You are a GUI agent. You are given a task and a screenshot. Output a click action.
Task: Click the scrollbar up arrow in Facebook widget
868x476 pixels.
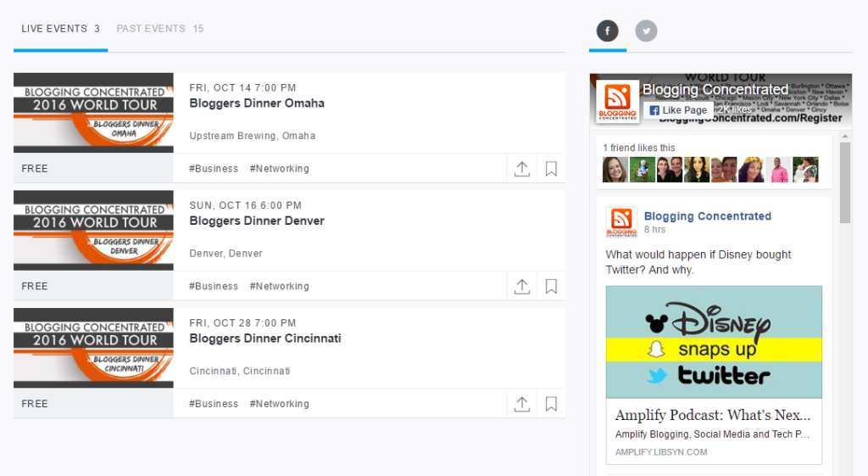[x=845, y=137]
